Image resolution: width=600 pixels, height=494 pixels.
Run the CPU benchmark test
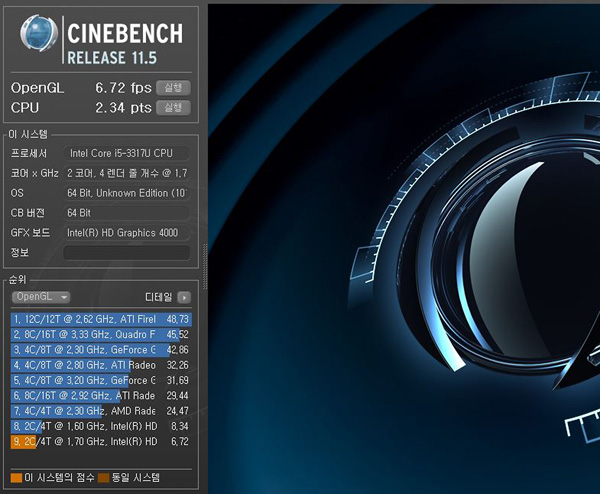173,108
